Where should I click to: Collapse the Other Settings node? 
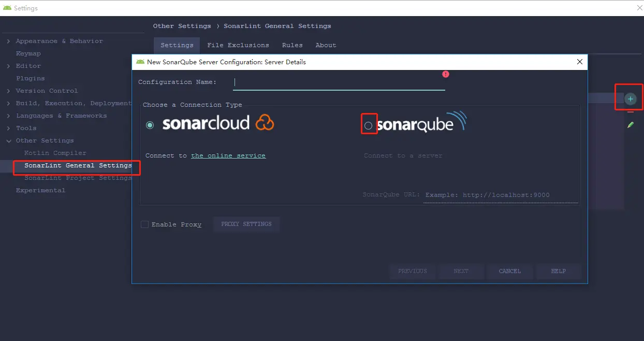click(8, 140)
